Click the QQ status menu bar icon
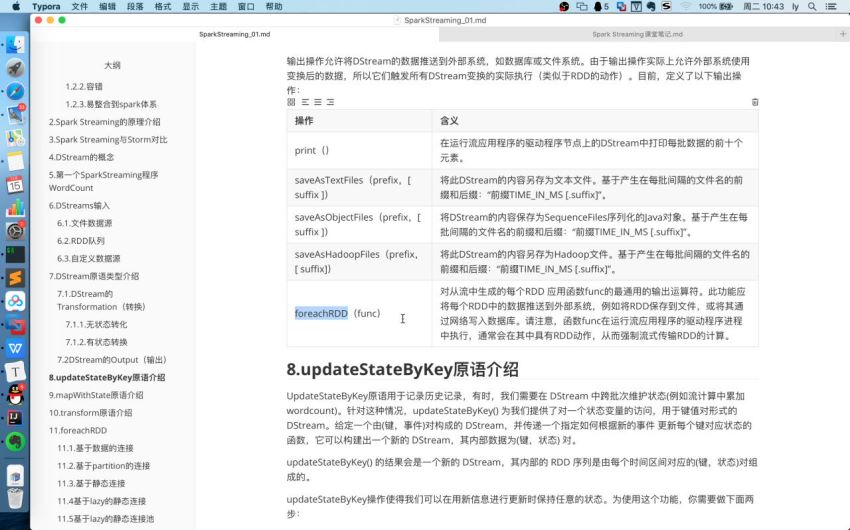850x530 pixels. 601,7
